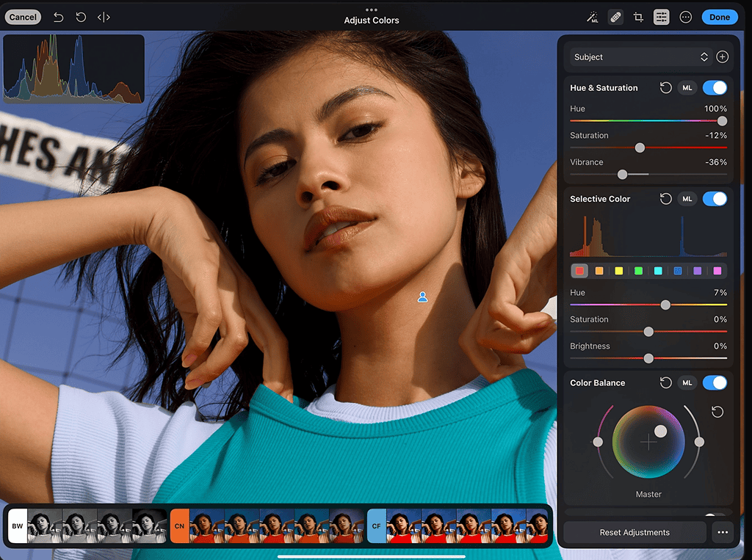Add a new mask with plus icon

point(723,57)
